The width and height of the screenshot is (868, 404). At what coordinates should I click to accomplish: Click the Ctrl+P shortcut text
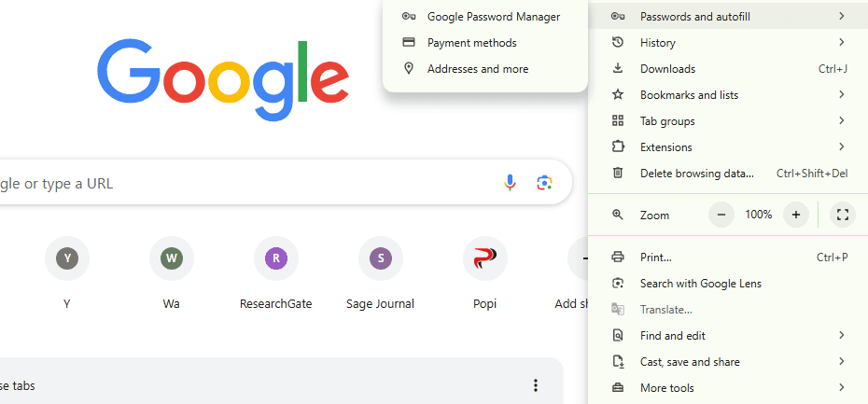coord(832,258)
